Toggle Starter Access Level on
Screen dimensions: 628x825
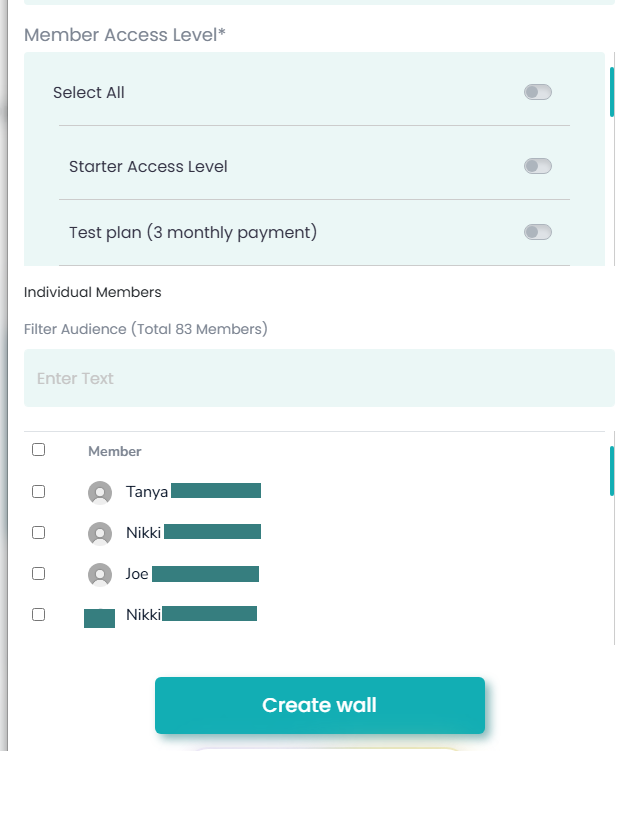538,167
